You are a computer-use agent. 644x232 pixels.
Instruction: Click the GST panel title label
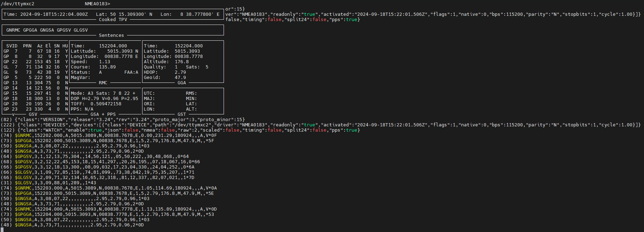click(x=182, y=114)
